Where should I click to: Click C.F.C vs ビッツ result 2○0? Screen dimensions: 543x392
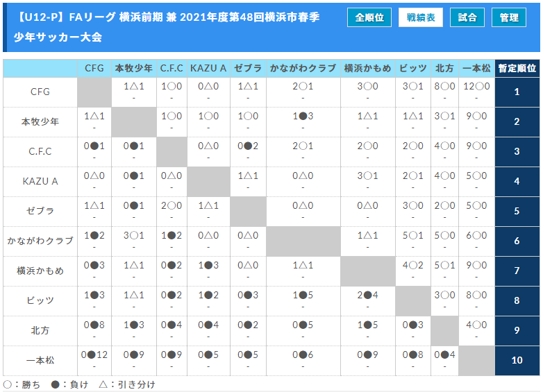coord(412,146)
